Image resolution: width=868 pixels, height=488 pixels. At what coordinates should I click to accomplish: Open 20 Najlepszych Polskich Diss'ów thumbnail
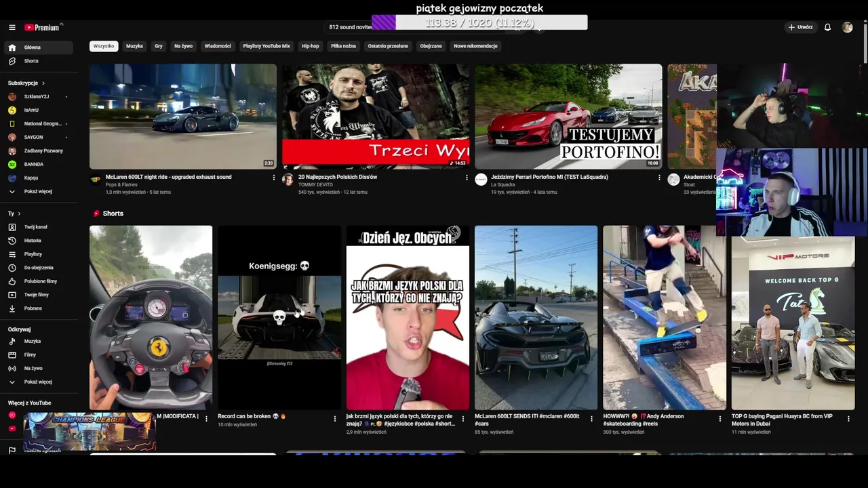[x=376, y=116]
